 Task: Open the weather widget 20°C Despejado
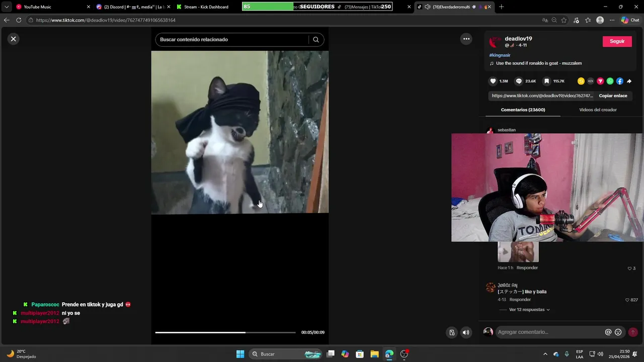21,354
